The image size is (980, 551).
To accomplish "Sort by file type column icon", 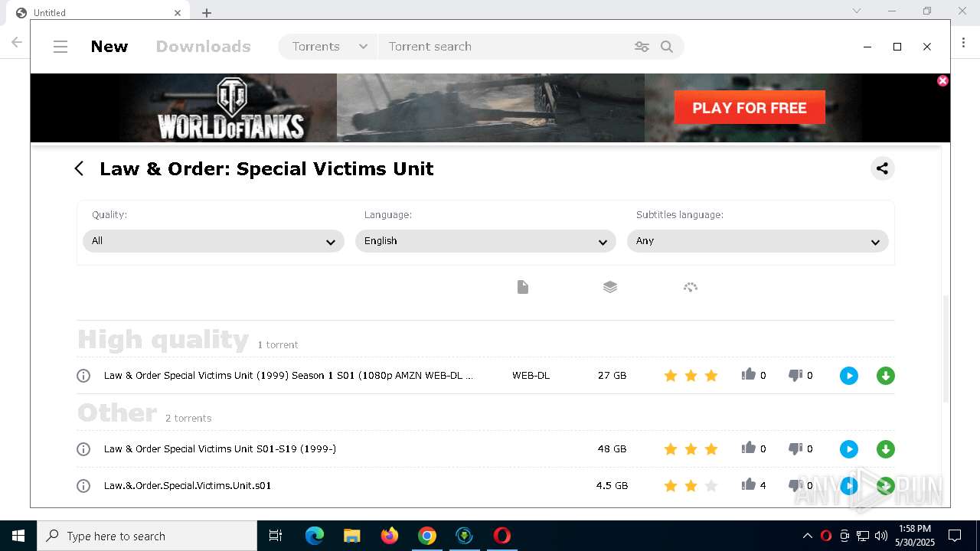I will 523,287.
